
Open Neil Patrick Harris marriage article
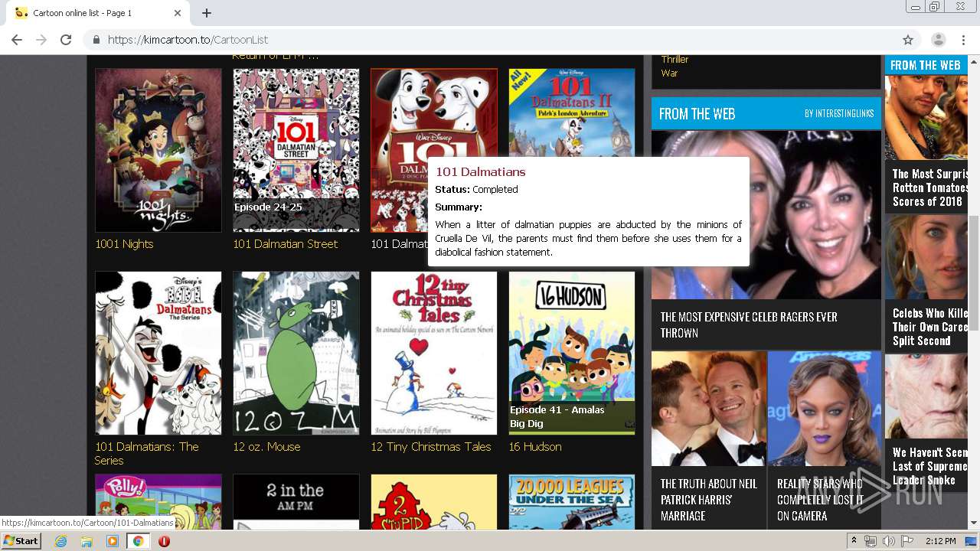point(709,500)
